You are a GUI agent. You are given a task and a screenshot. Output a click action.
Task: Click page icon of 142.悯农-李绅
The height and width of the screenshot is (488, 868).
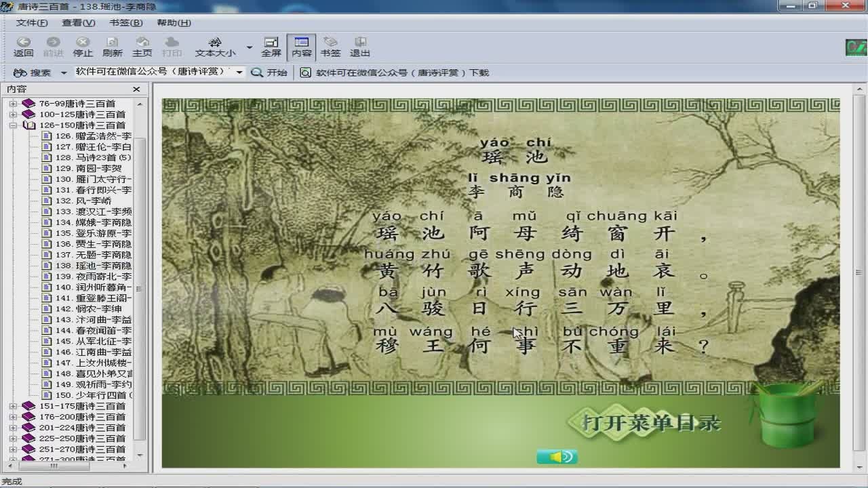tap(47, 309)
